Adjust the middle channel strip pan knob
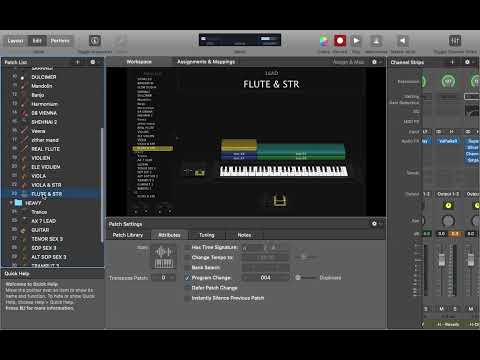 [448, 220]
